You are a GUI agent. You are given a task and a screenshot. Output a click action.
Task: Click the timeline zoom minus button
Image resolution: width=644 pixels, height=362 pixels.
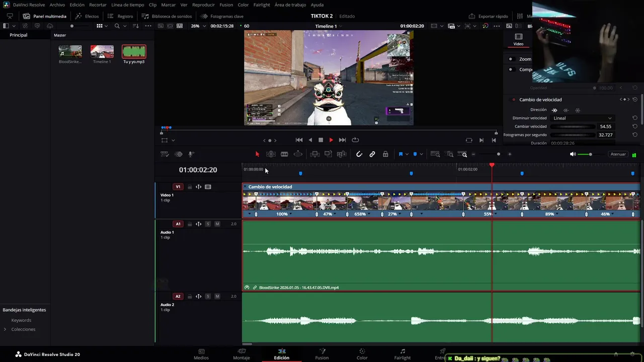(x=473, y=154)
